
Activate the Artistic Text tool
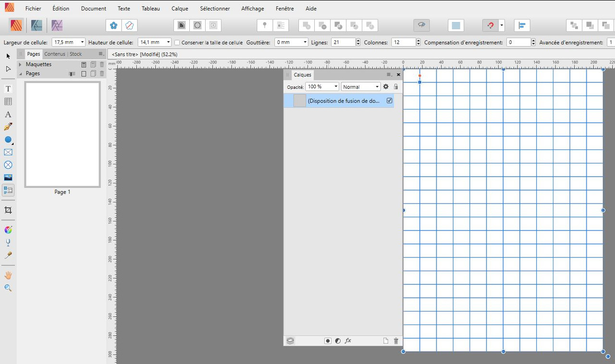pyautogui.click(x=8, y=114)
